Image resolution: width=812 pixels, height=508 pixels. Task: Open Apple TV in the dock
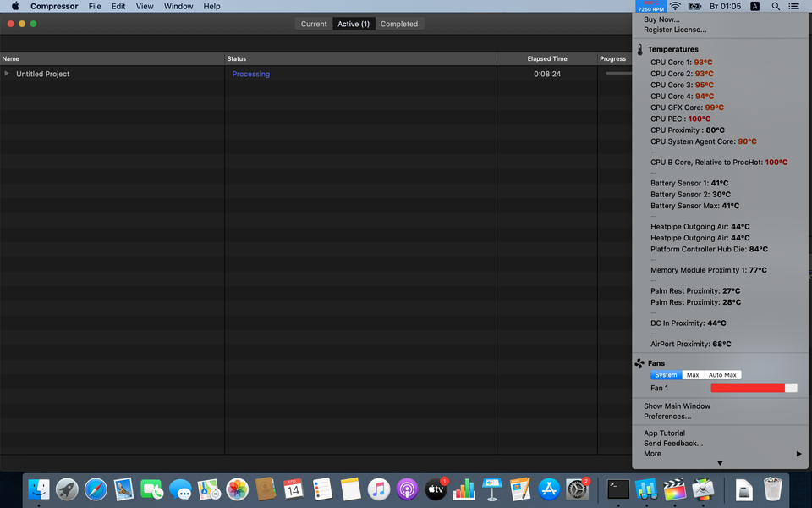pyautogui.click(x=436, y=489)
